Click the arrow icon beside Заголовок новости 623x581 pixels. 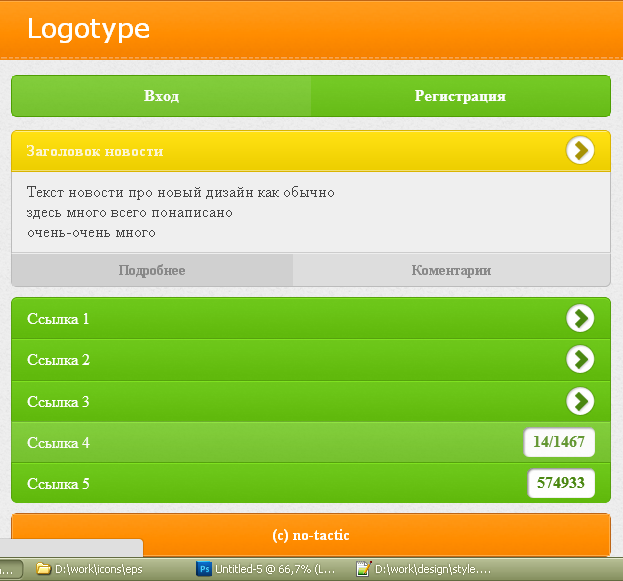click(580, 151)
